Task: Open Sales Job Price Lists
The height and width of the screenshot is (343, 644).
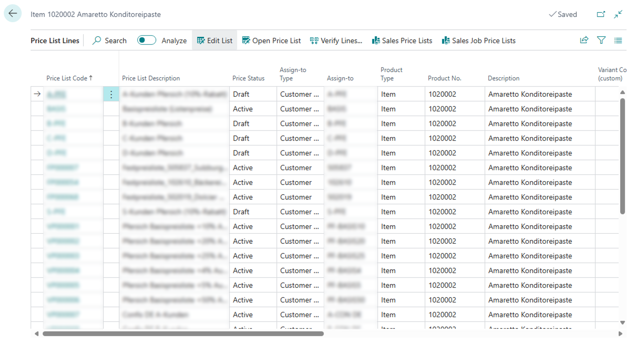Action: click(x=479, y=40)
